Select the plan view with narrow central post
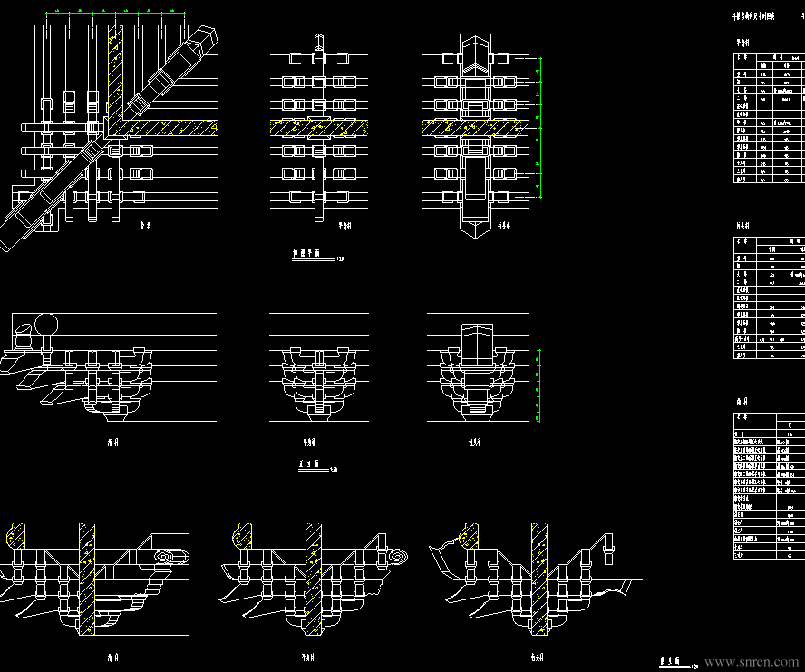This screenshot has width=805, height=672. click(319, 127)
